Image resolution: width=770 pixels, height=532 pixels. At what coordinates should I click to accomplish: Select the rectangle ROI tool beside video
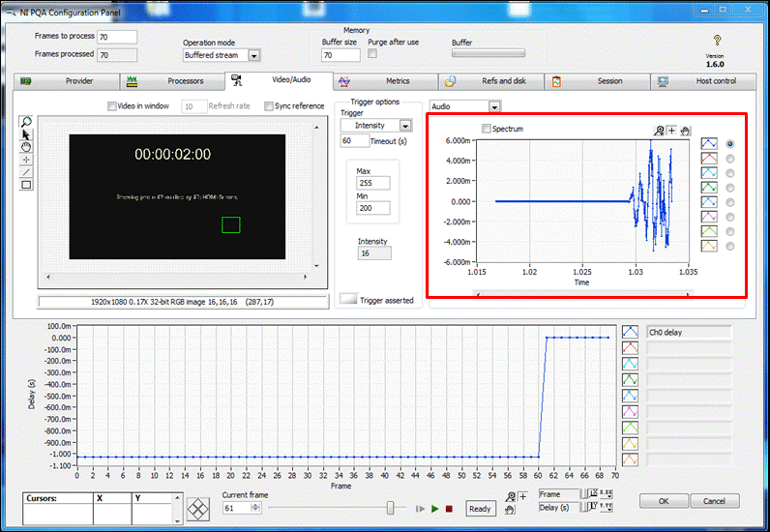pos(26,185)
